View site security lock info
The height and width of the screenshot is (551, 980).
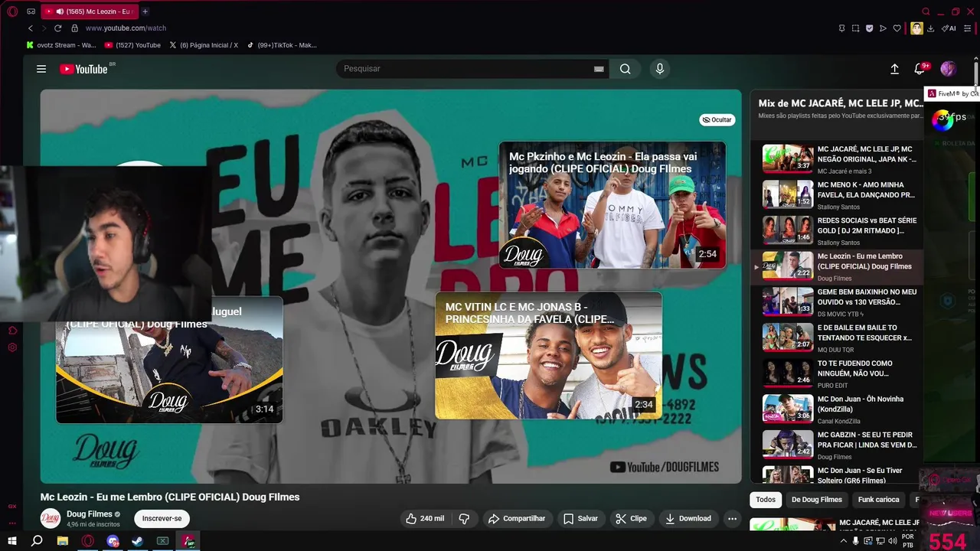(74, 28)
